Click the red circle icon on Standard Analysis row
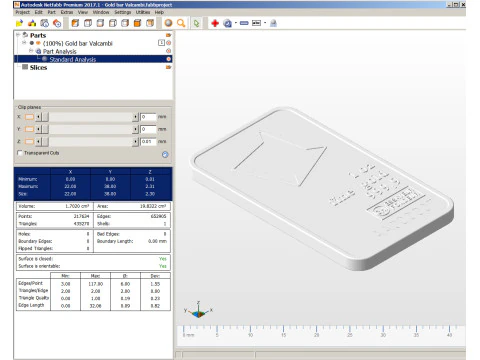 point(169,59)
